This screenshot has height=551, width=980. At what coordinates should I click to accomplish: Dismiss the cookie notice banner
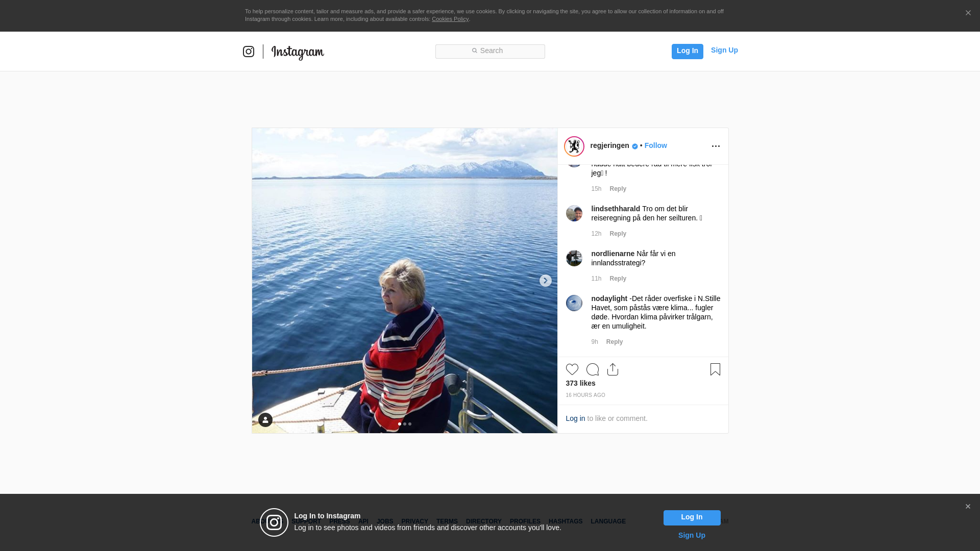click(x=968, y=13)
